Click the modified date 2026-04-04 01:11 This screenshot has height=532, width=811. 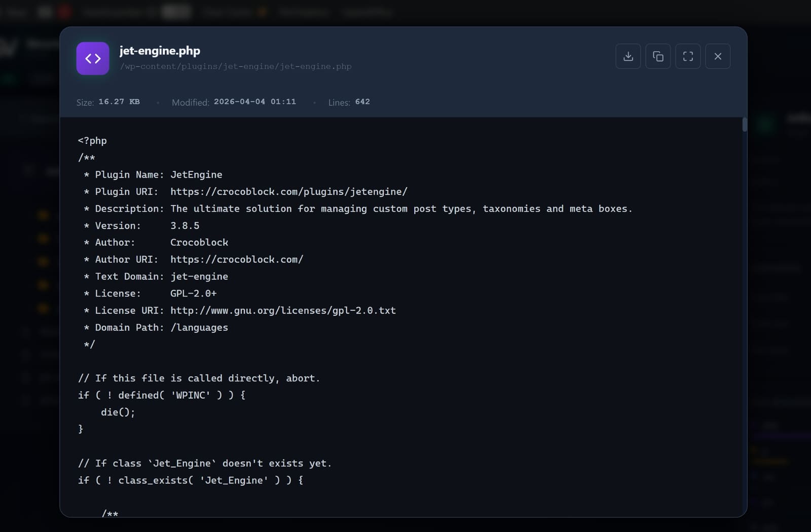(255, 102)
